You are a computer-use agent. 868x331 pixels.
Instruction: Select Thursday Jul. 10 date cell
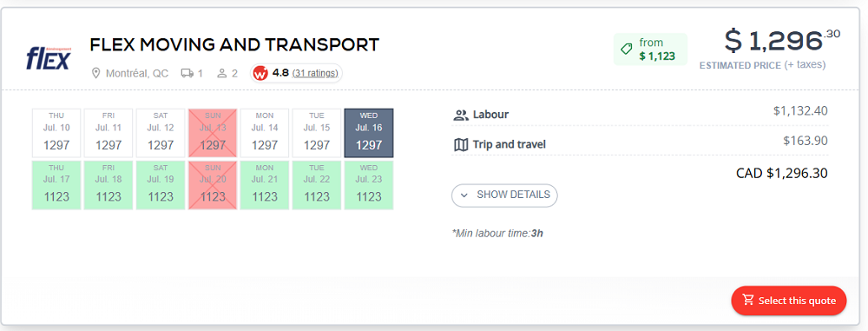pyautogui.click(x=56, y=133)
